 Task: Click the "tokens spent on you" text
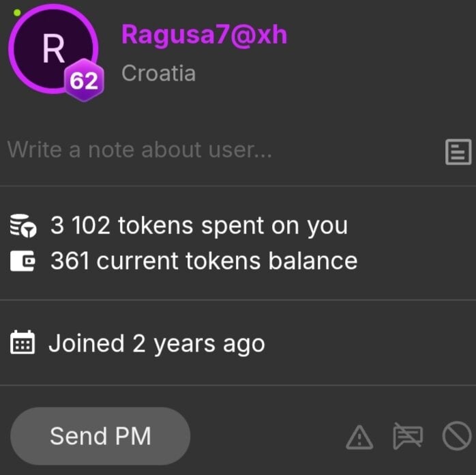click(x=233, y=227)
